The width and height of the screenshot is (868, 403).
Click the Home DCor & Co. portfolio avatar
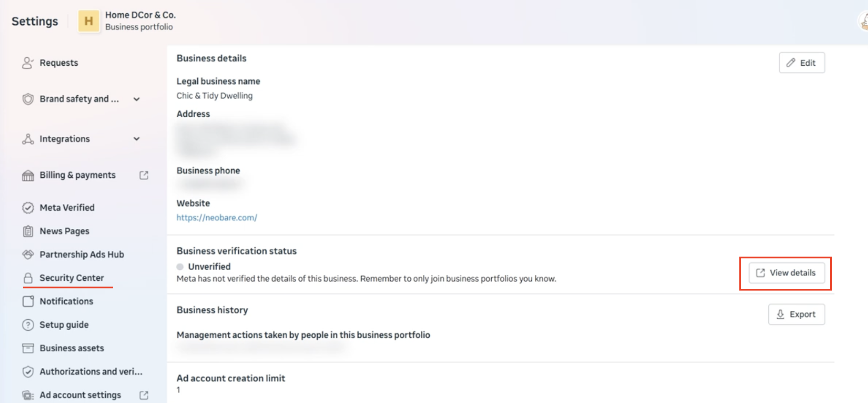(x=89, y=21)
